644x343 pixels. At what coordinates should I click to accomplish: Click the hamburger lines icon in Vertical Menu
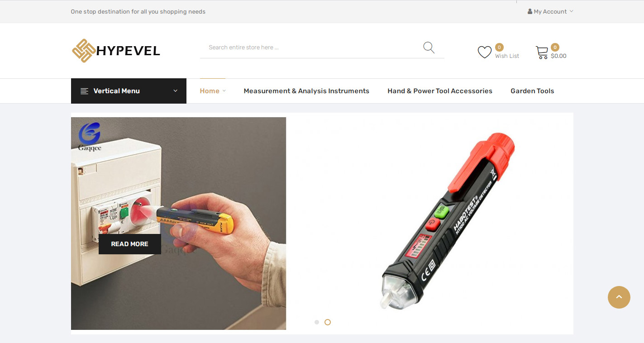click(x=84, y=91)
